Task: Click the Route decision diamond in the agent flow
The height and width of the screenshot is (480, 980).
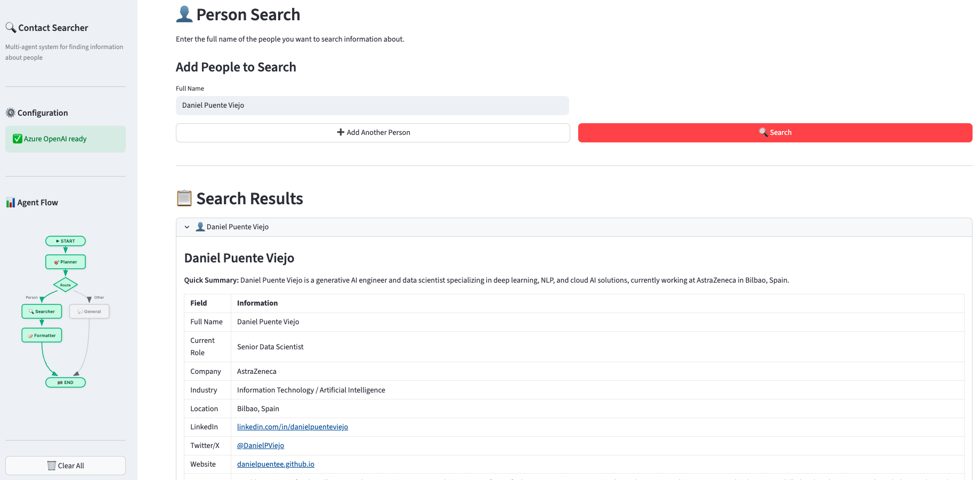Action: [x=65, y=285]
